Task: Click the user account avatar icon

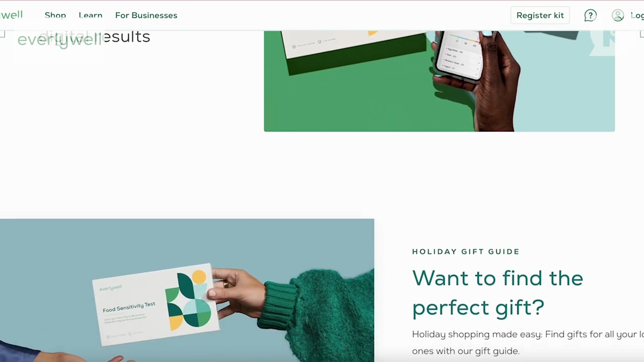Action: 618,15
